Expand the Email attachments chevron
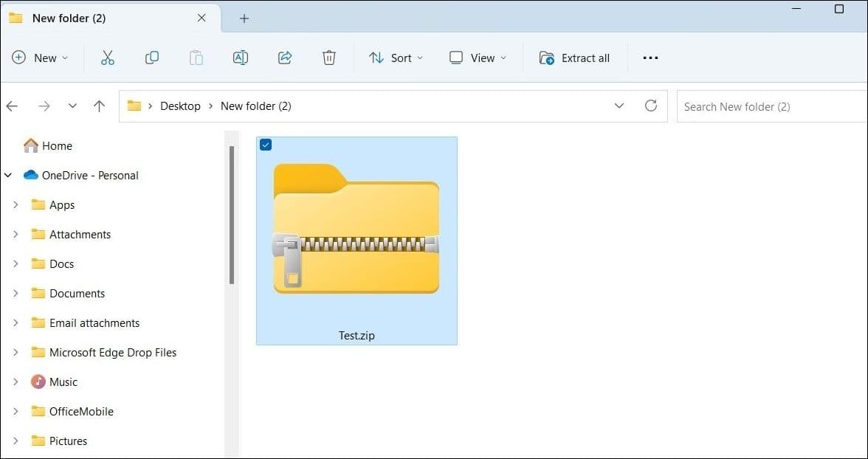 [x=15, y=322]
